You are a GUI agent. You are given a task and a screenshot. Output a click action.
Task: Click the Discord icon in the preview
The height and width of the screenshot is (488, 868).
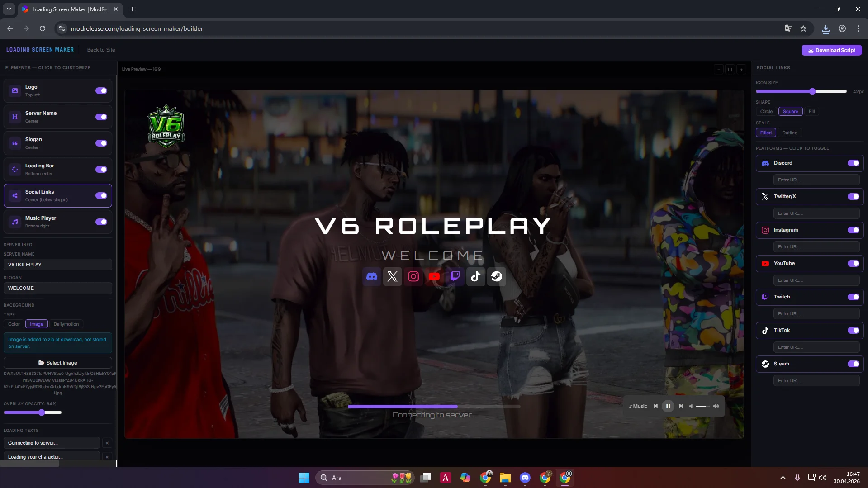pos(371,276)
